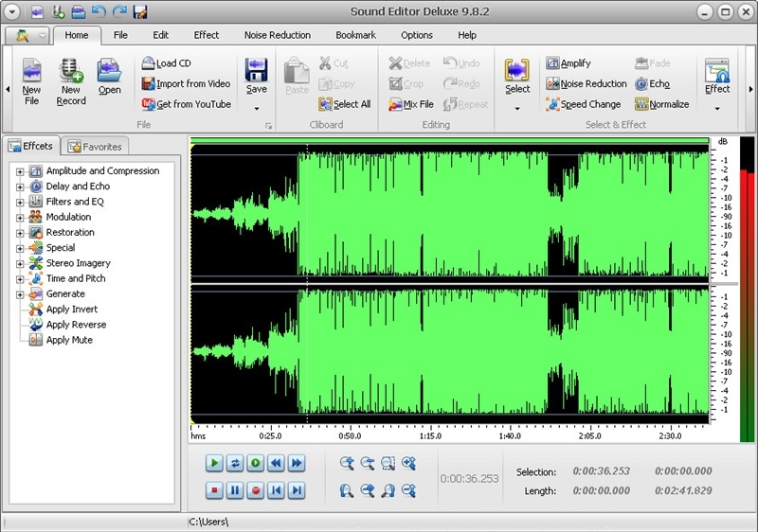Open the Bookmark ribbon tab
The height and width of the screenshot is (532, 758).
pos(356,35)
